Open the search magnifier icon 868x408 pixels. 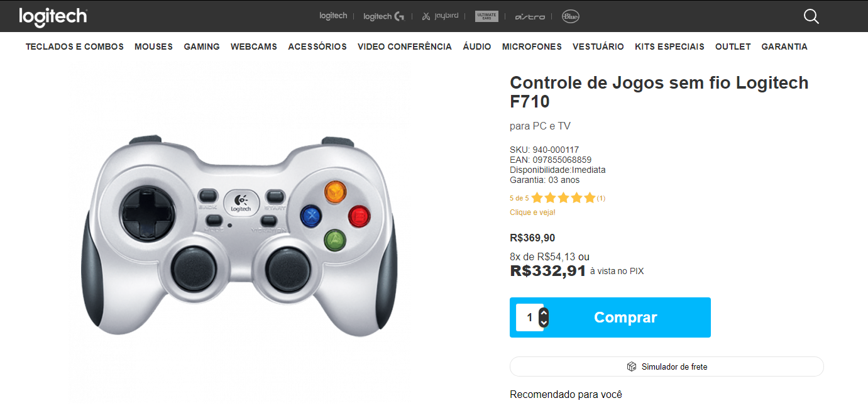(811, 16)
